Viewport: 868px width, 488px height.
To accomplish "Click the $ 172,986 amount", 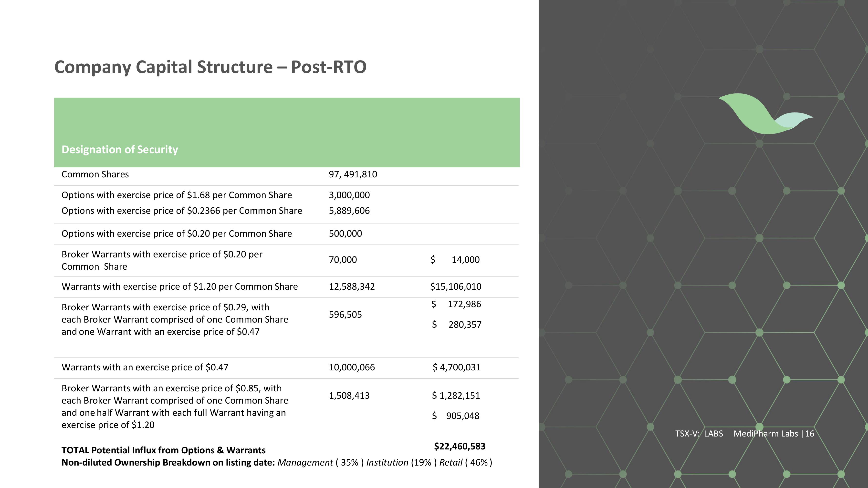I will (456, 304).
